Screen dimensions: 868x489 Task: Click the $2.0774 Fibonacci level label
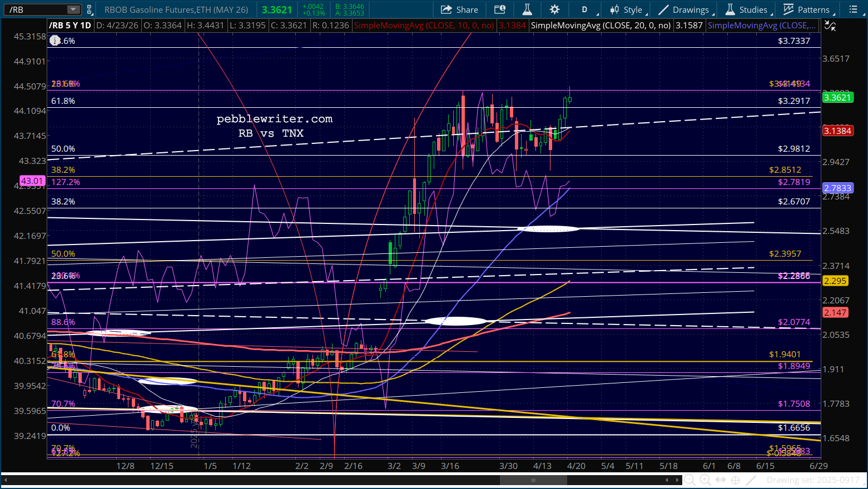tap(794, 322)
